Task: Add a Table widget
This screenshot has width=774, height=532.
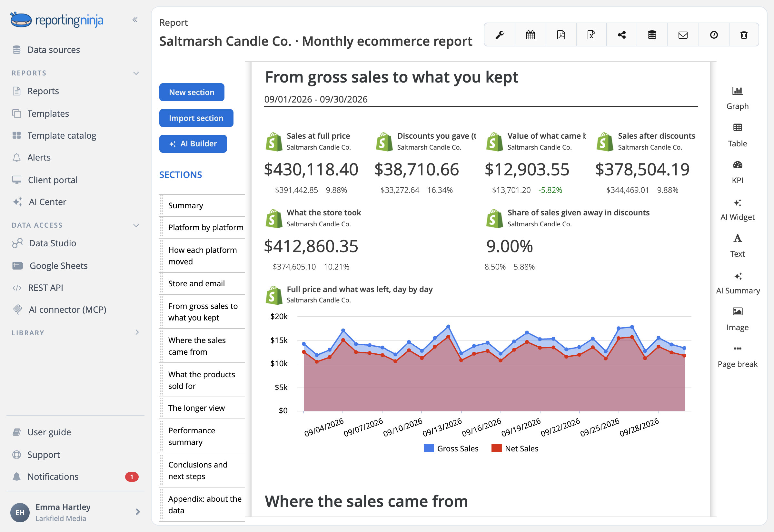Action: (737, 135)
